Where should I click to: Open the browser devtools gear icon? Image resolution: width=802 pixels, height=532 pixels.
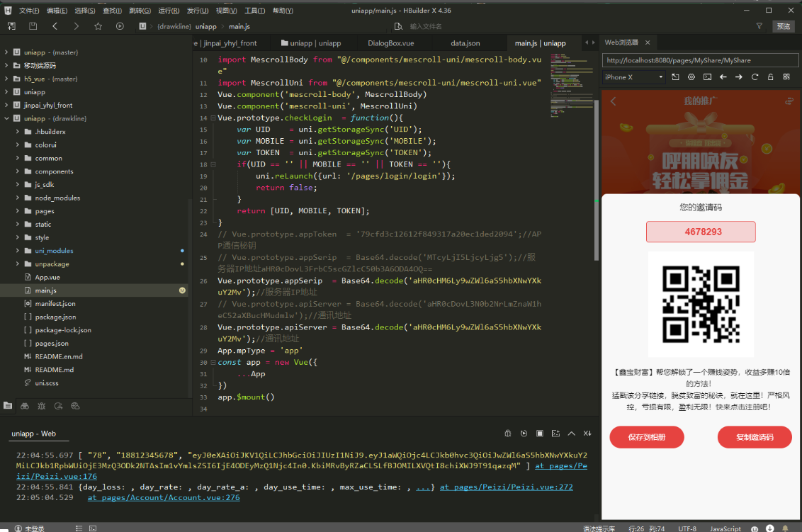tap(691, 77)
